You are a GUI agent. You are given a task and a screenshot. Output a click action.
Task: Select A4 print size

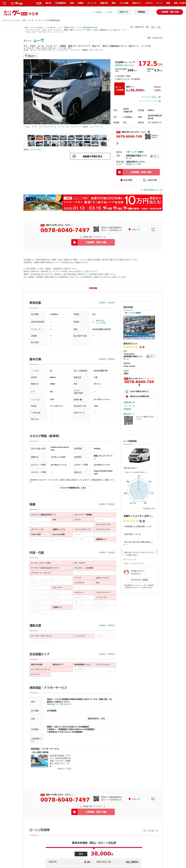click(153, 27)
